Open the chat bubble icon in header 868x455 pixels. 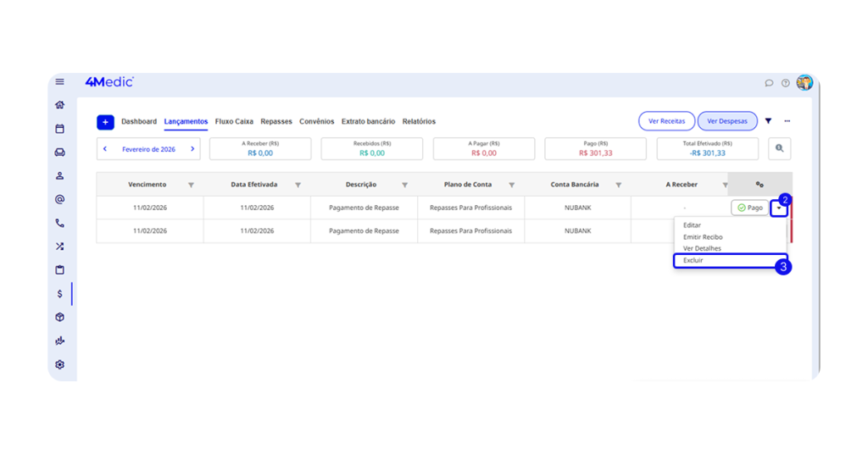769,83
